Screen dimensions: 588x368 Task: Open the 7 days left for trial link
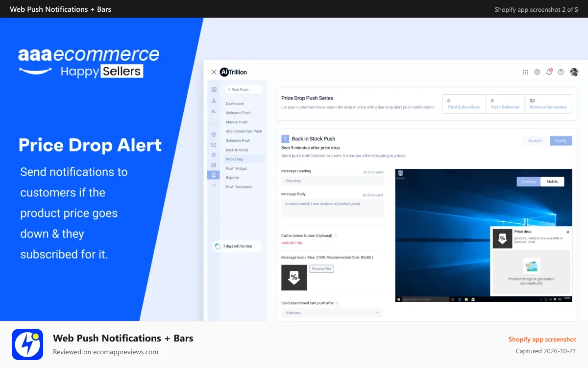(238, 246)
